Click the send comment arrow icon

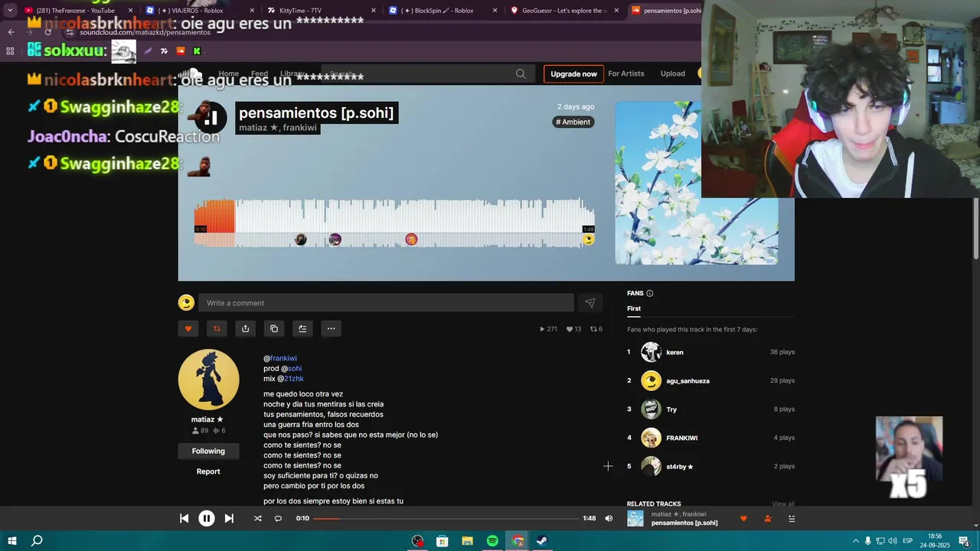click(x=590, y=303)
